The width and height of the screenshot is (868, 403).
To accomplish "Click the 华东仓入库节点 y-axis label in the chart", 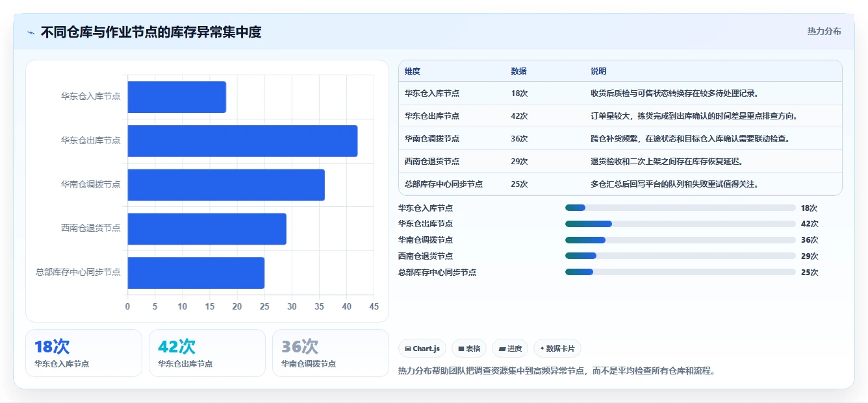I will pyautogui.click(x=91, y=97).
